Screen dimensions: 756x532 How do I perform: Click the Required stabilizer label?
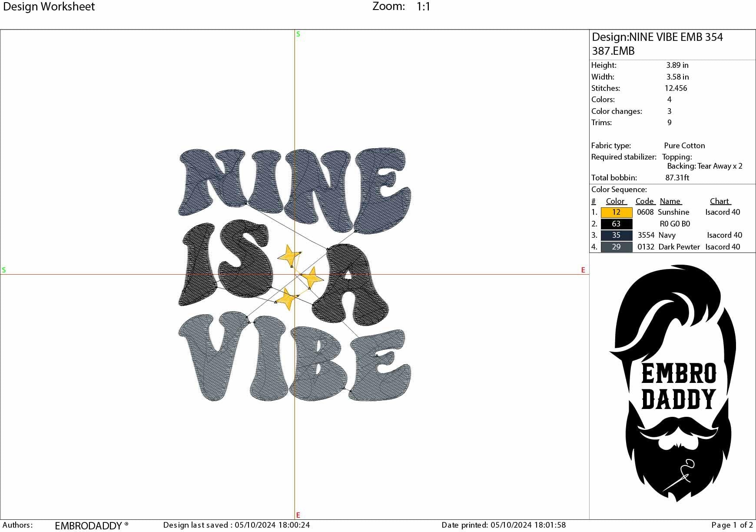tap(623, 157)
